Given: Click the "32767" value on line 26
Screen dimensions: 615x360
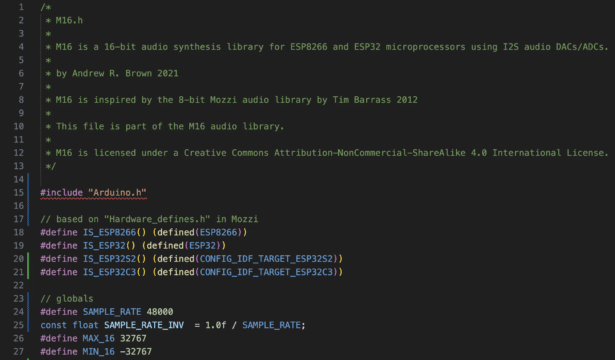Looking at the screenshot, I should [x=133, y=338].
